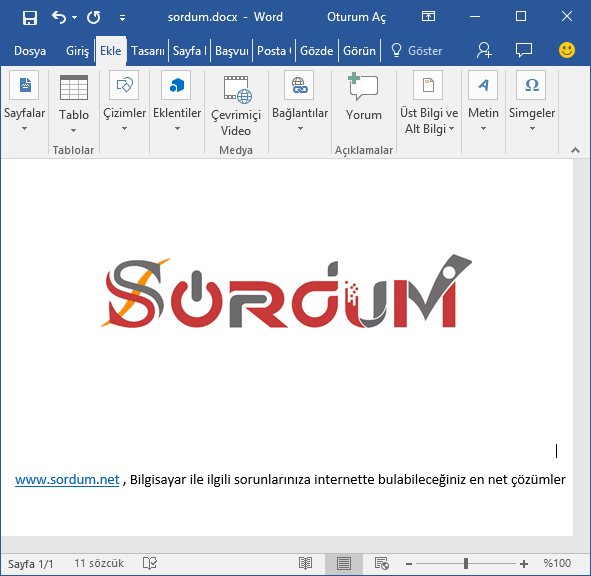
Task: Switch to the Tasarım tab
Action: click(148, 51)
